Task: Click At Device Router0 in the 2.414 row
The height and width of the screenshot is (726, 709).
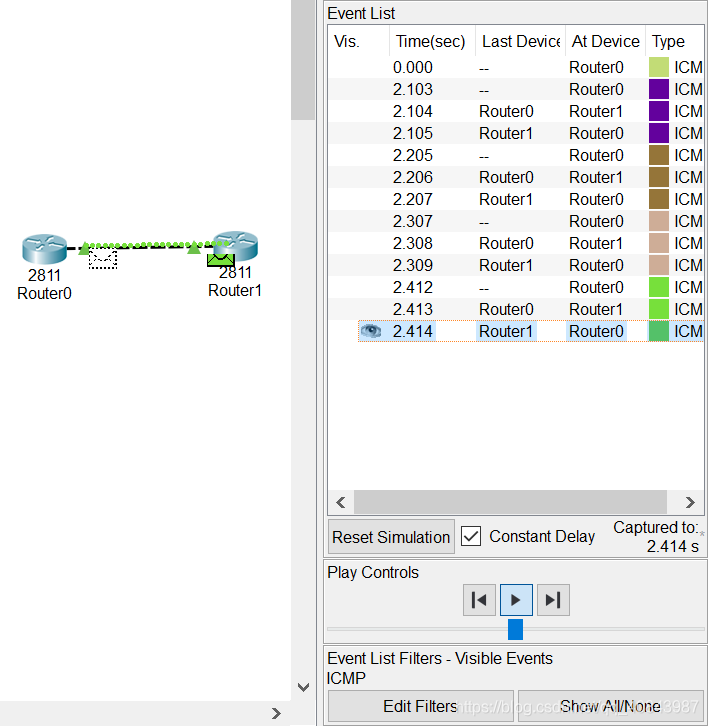Action: [596, 331]
